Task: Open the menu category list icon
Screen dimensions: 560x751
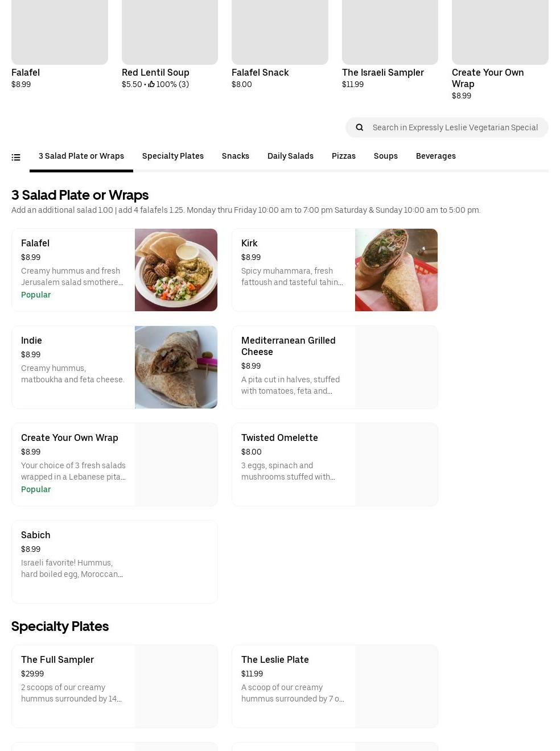Action: point(16,157)
